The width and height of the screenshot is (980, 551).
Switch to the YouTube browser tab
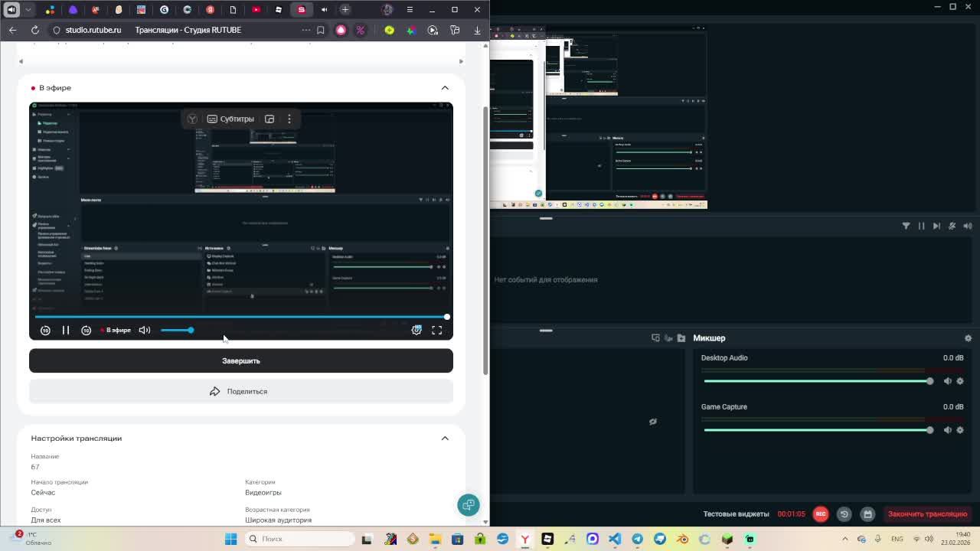(x=256, y=9)
